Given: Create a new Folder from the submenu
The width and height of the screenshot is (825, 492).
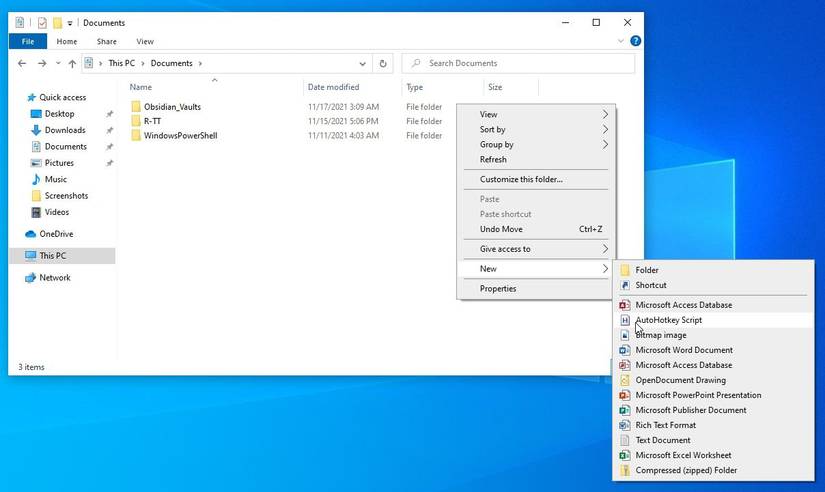Looking at the screenshot, I should (713, 270).
